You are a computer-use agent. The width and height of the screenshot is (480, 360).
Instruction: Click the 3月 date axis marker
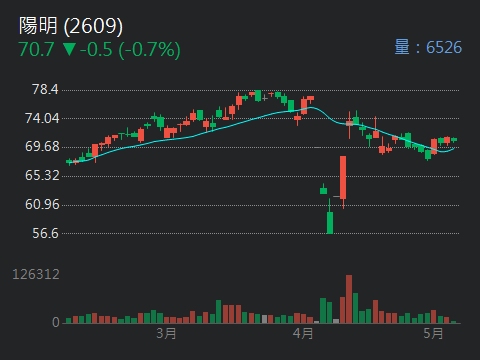point(166,333)
